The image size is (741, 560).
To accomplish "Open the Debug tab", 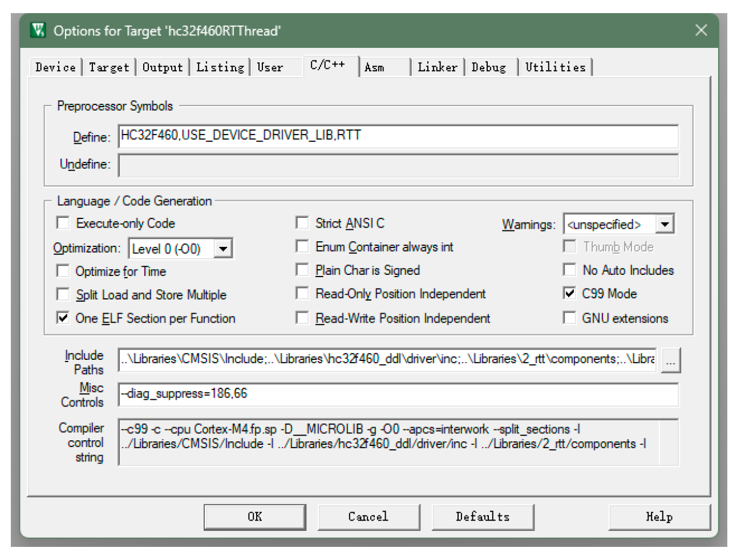I will pos(488,67).
